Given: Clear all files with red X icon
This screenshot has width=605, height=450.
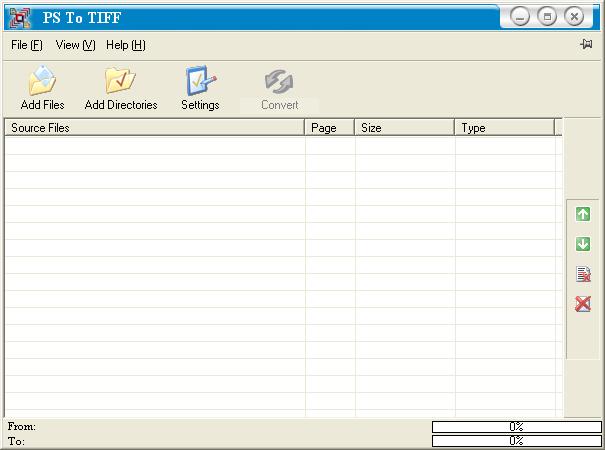Looking at the screenshot, I should tap(583, 304).
